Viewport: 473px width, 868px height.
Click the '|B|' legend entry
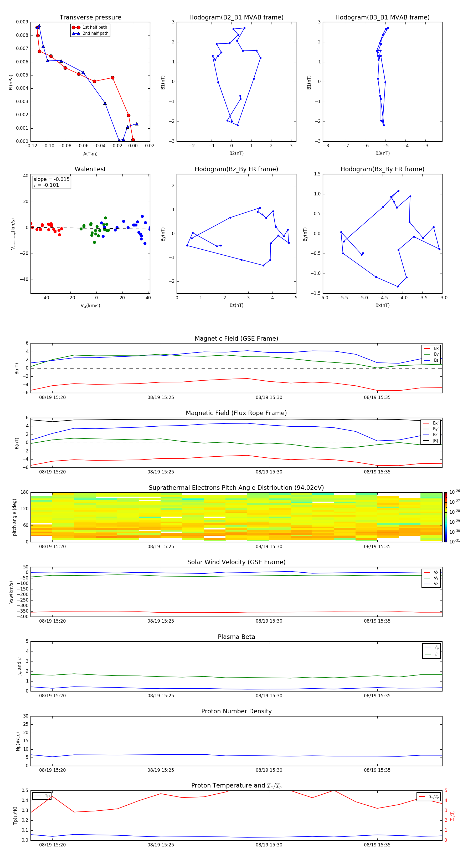[431, 441]
